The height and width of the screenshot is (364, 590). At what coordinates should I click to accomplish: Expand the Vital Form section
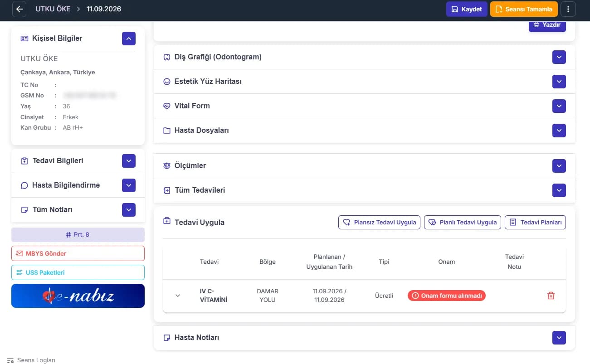tap(559, 106)
